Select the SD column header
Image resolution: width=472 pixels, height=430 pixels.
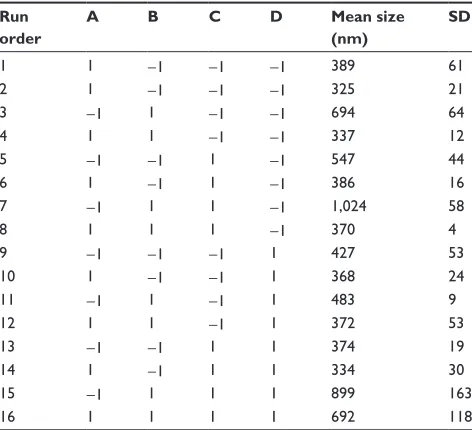460,16
